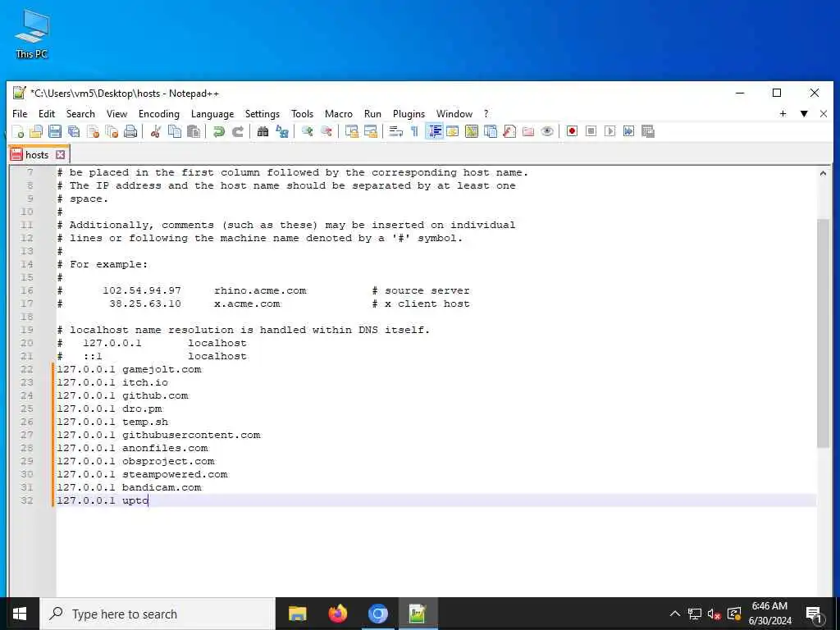Expand the document list dropdown arrow

[804, 113]
